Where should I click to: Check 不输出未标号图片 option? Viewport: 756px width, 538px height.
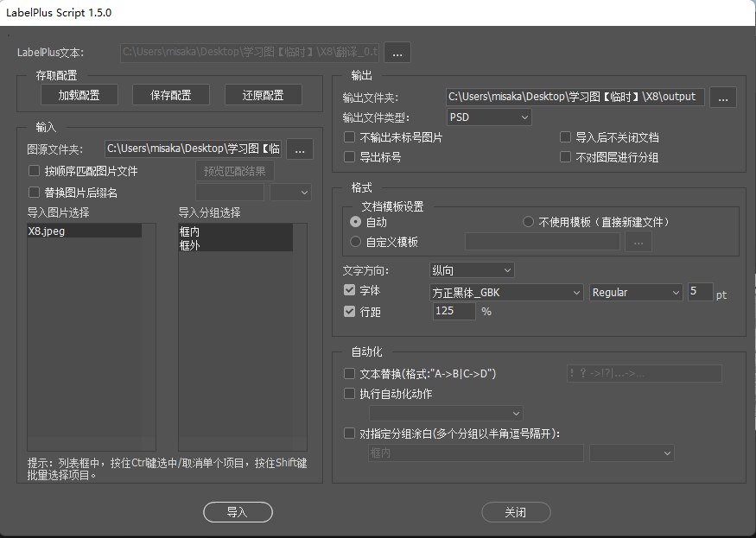[349, 137]
